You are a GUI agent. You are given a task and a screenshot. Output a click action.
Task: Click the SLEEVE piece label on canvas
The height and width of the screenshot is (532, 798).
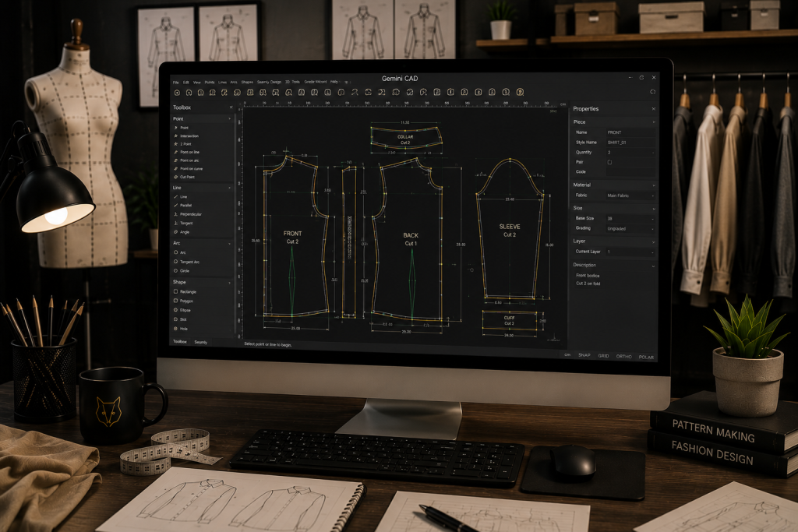pyautogui.click(x=510, y=227)
